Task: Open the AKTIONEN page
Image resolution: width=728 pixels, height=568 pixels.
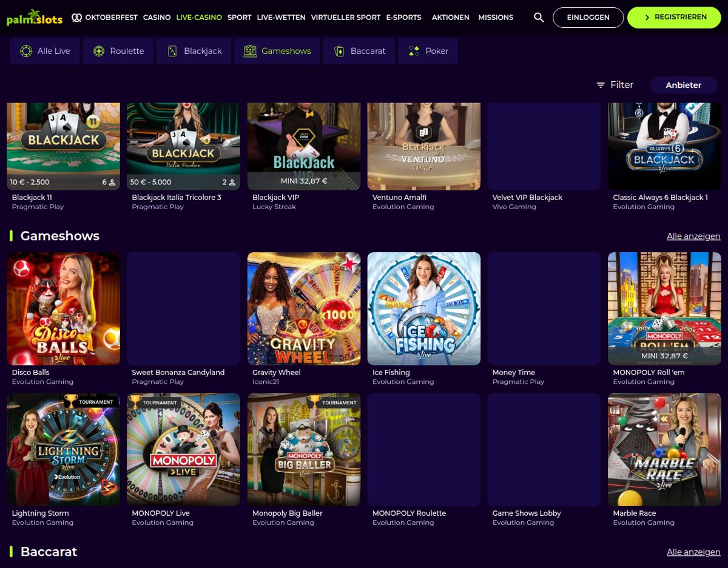Action: 450,18
